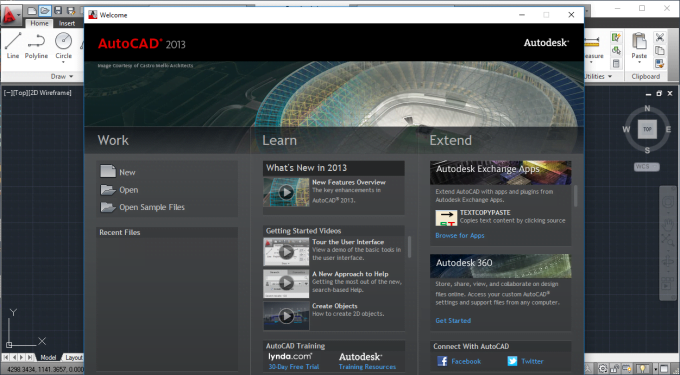Image resolution: width=680 pixels, height=375 pixels.
Task: Switch to the Insert ribbon tab
Action: point(67,23)
